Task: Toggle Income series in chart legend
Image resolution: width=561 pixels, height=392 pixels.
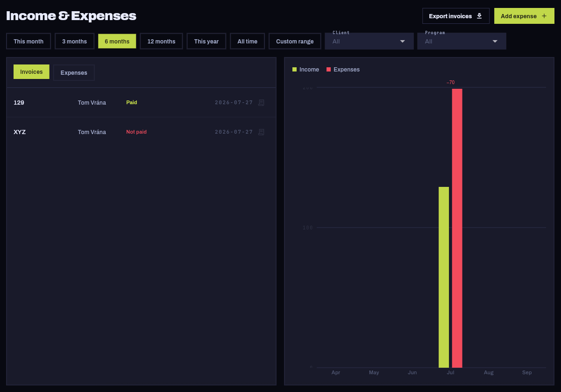Action: 306,70
